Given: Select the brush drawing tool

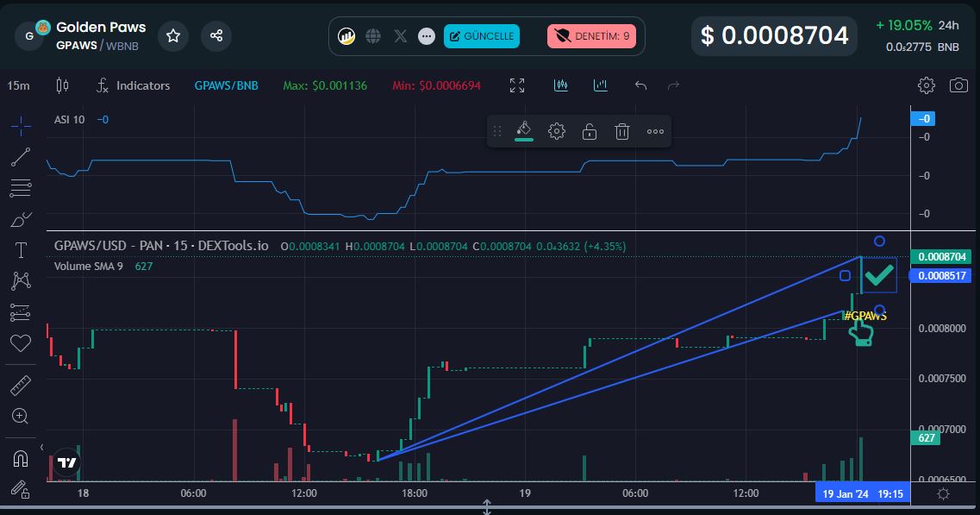Looking at the screenshot, I should pyautogui.click(x=21, y=220).
